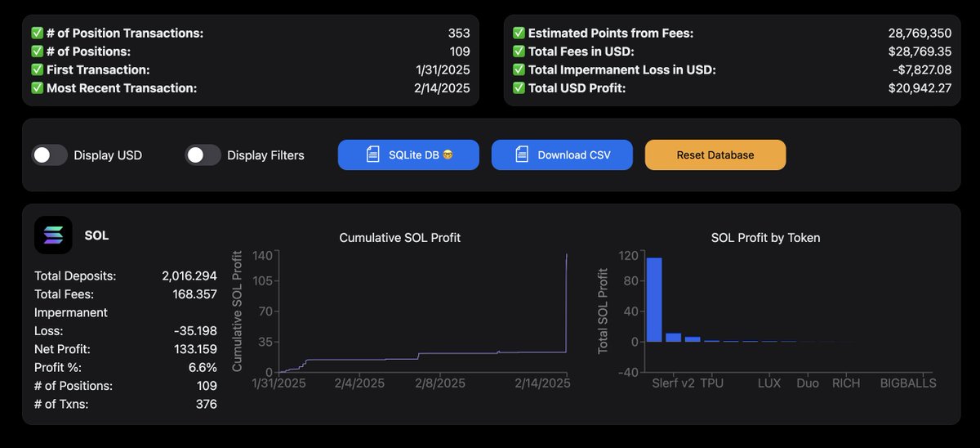
Task: Click the checkmark beside First Transaction
Action: [37, 70]
